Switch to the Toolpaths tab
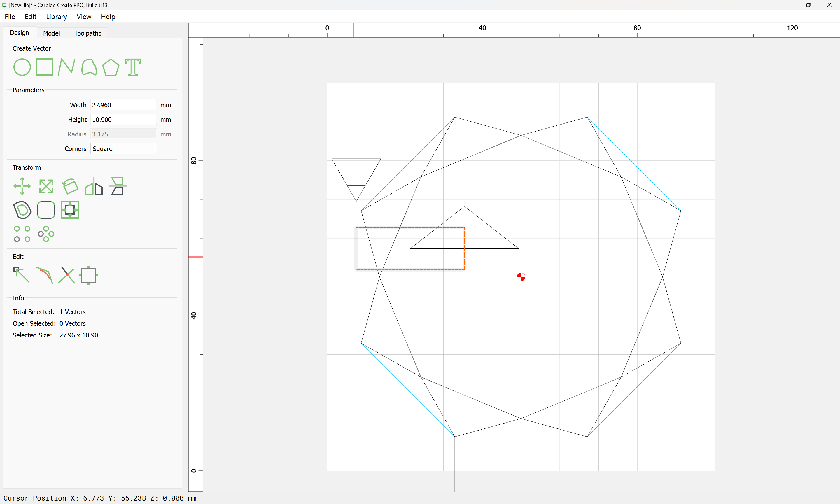Screen dimensions: 840x504 [87, 33]
